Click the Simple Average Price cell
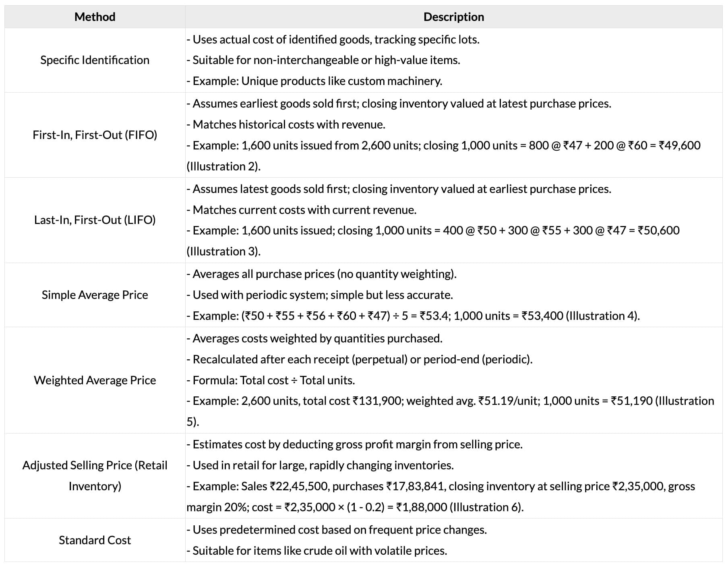The height and width of the screenshot is (566, 728). coord(95,295)
